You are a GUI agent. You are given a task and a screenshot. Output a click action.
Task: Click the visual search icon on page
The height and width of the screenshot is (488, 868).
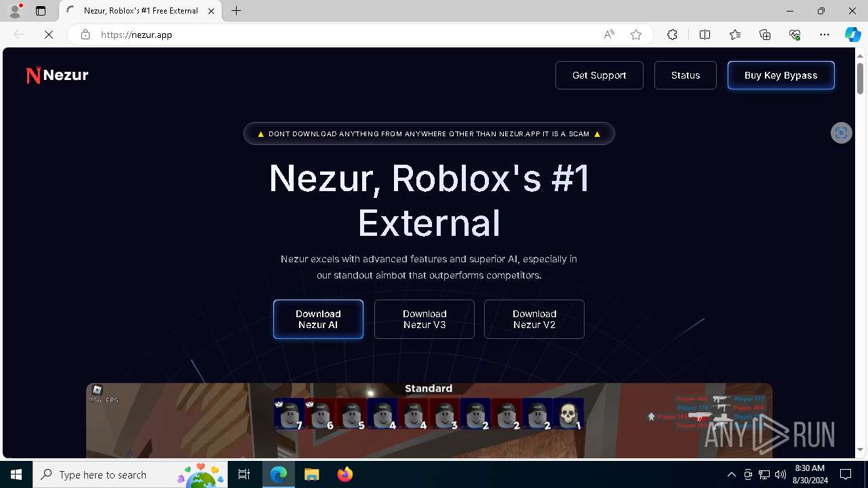click(x=842, y=133)
